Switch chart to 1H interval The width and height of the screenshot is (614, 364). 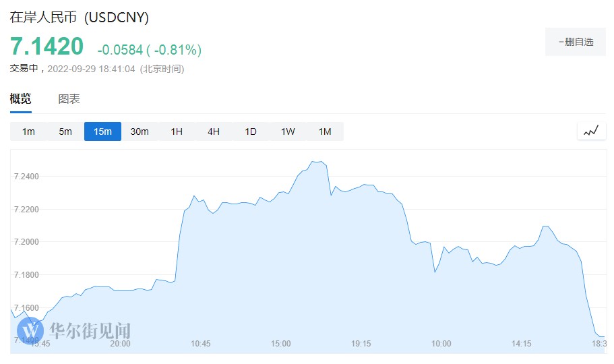point(177,131)
